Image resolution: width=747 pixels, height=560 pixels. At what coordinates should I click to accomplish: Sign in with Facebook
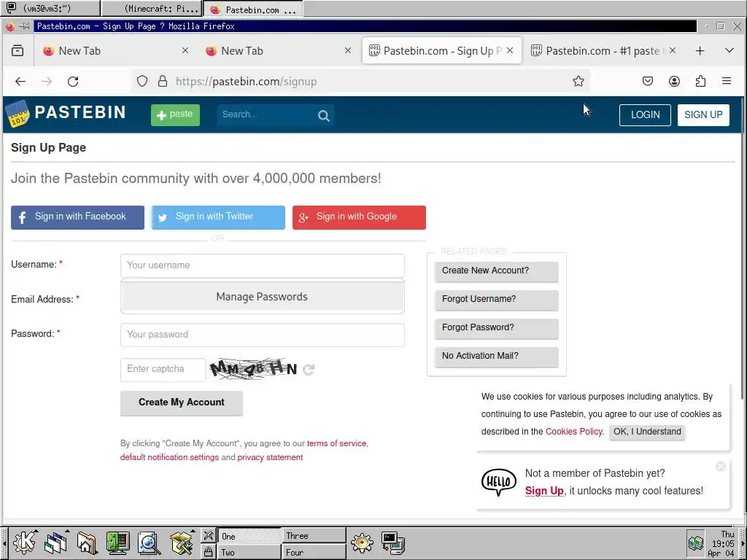click(77, 217)
